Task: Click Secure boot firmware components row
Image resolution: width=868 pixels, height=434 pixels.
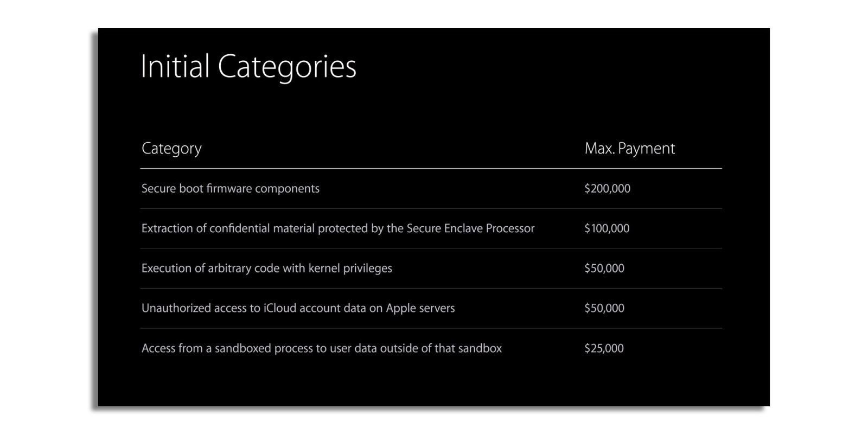Action: (431, 189)
